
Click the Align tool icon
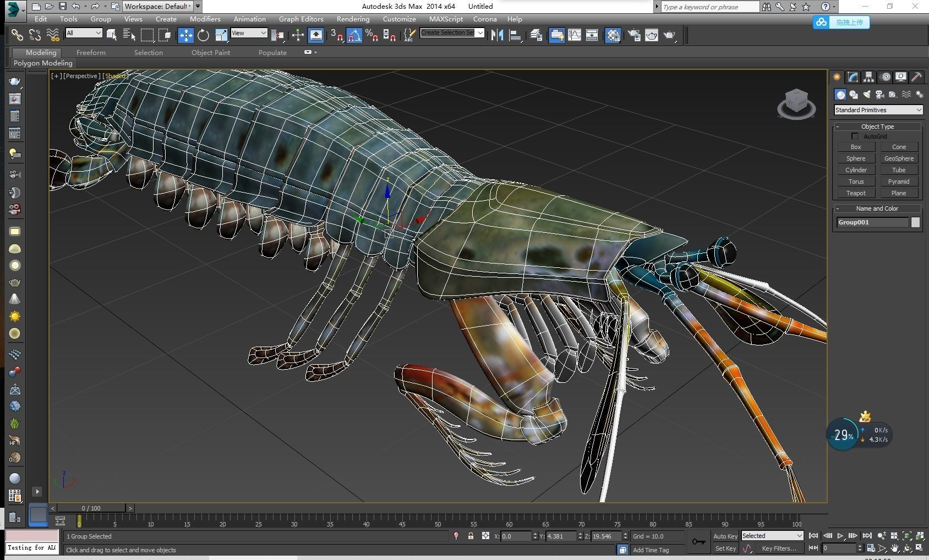(515, 35)
